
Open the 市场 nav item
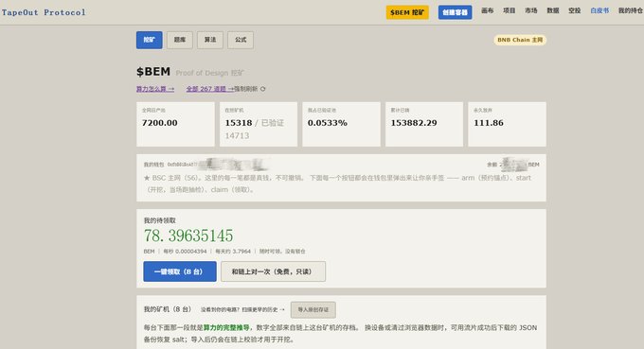coord(530,10)
